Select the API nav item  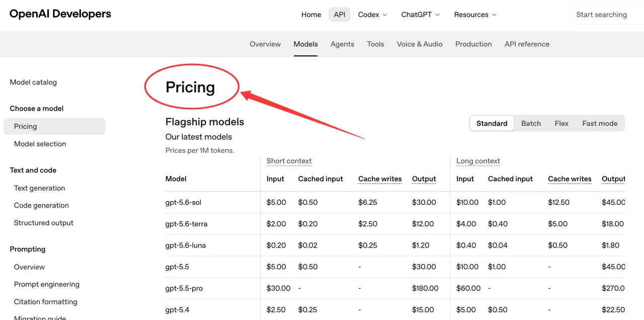(340, 15)
